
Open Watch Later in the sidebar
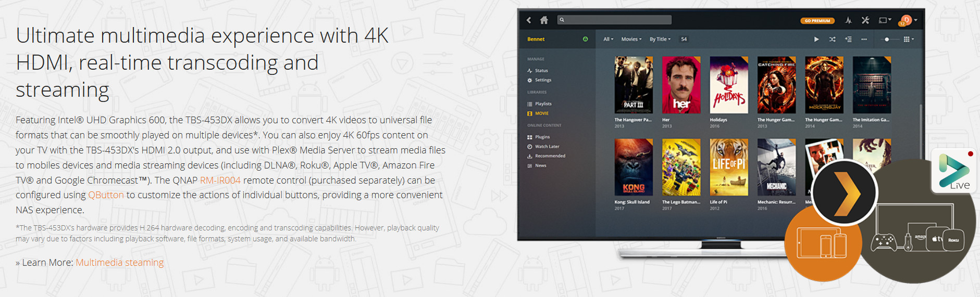(543, 147)
